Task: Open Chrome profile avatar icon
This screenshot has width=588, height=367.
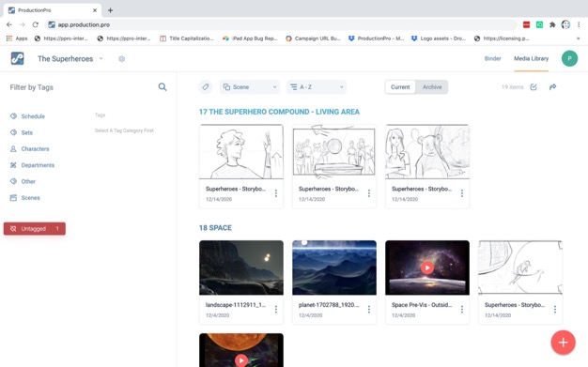Action: (565, 24)
